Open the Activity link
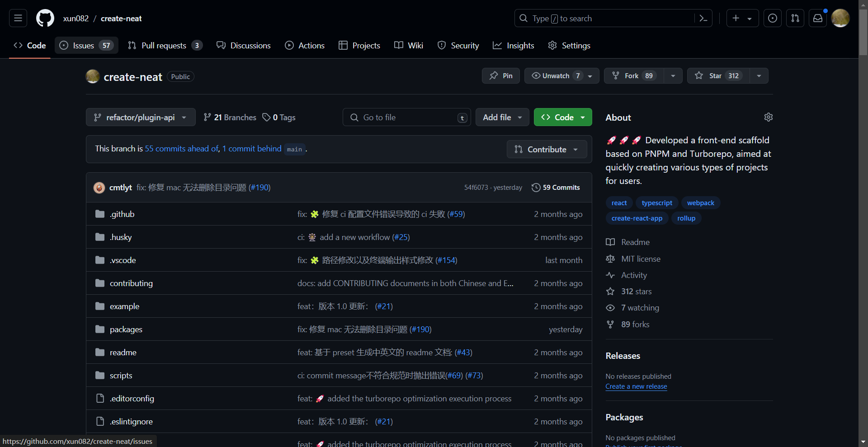The width and height of the screenshot is (868, 447). click(627, 275)
